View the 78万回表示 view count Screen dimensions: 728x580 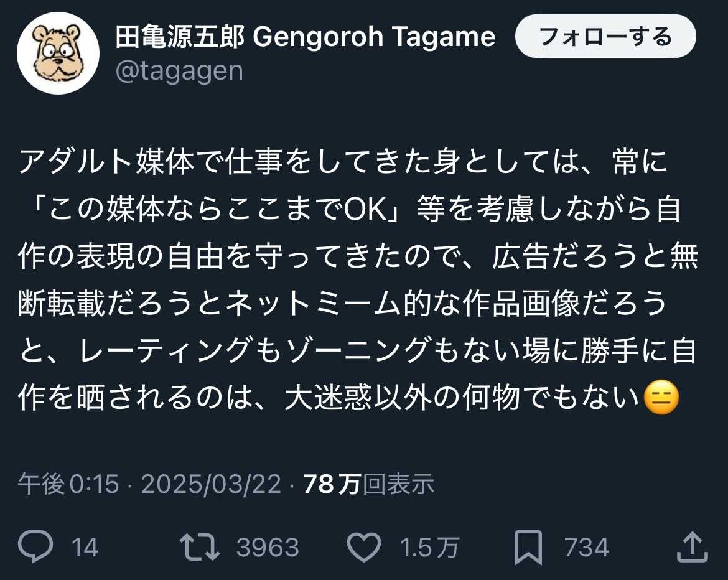point(368,484)
